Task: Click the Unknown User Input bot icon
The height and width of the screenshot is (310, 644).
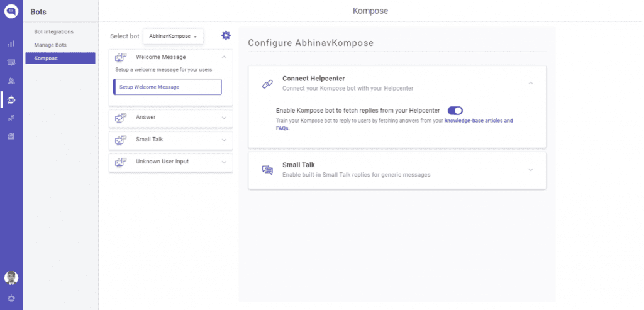Action: (121, 162)
